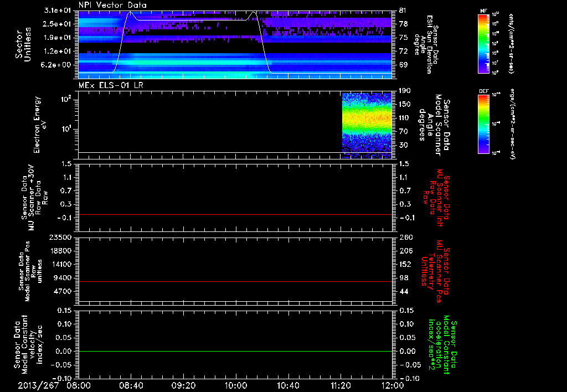
Task: Click the NPI Vector Data panel title
Action: [x=112, y=4]
